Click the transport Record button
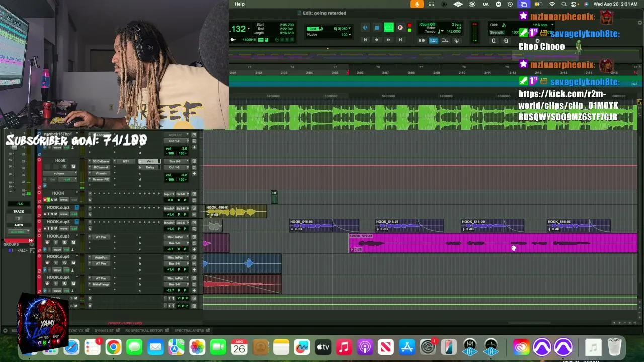Image resolution: width=644 pixels, height=362 pixels. 400,28
